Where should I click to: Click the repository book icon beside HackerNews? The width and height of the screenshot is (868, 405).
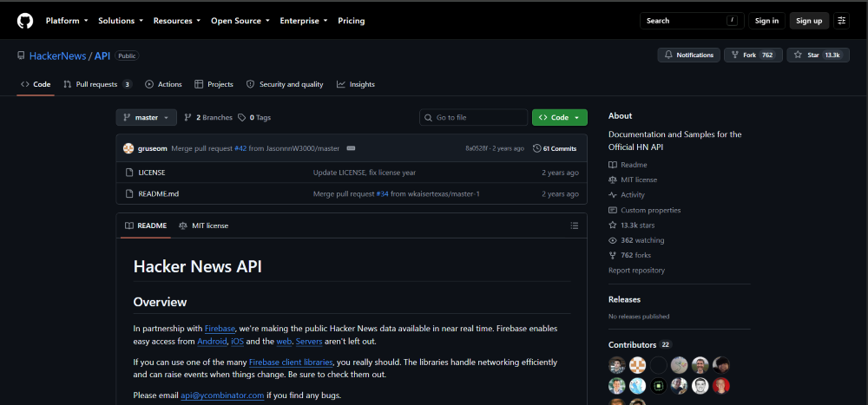[21, 56]
